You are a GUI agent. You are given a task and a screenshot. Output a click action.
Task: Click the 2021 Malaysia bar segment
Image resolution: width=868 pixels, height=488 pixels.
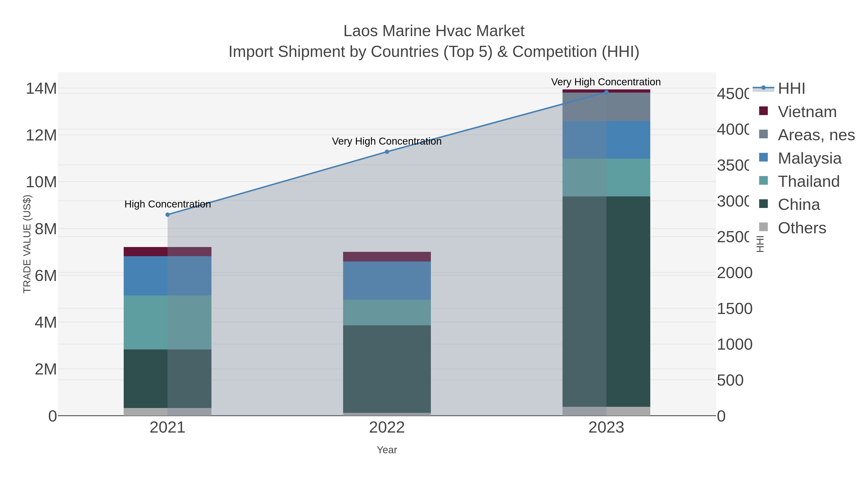click(168, 276)
